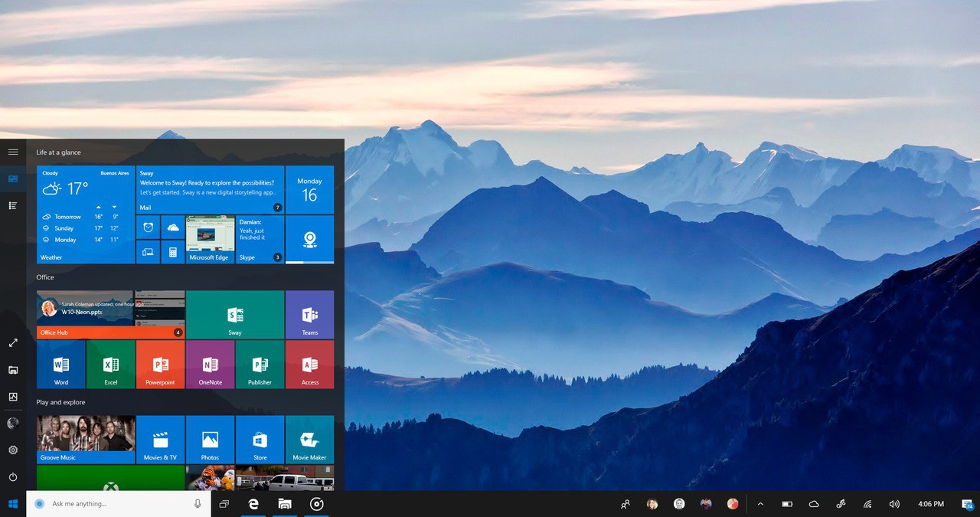
Task: Click the volume icon in the tray
Action: click(x=894, y=504)
